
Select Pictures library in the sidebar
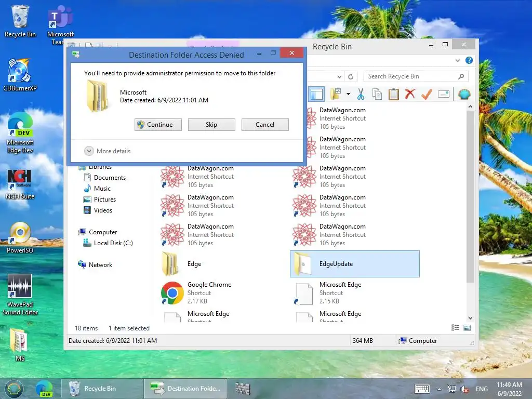(x=100, y=199)
